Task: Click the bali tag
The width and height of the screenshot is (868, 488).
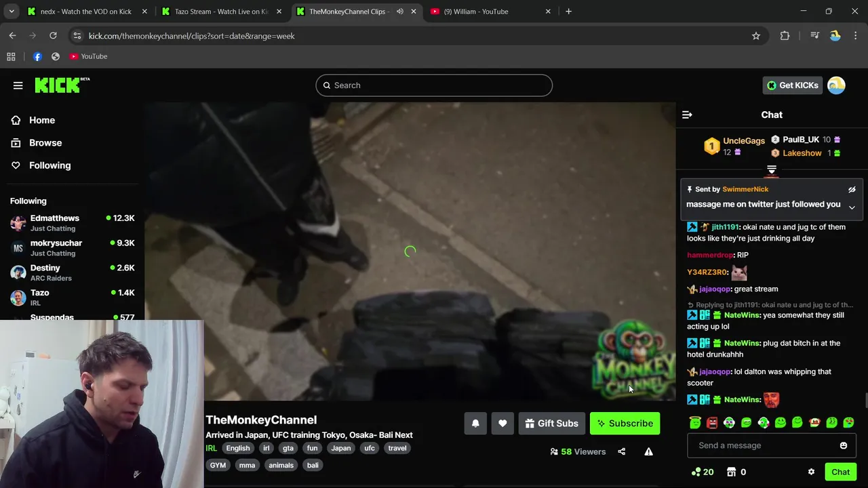Action: tap(313, 466)
